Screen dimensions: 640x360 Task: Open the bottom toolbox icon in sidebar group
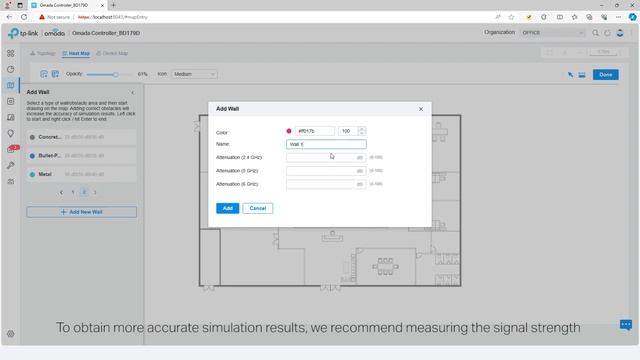point(11,182)
